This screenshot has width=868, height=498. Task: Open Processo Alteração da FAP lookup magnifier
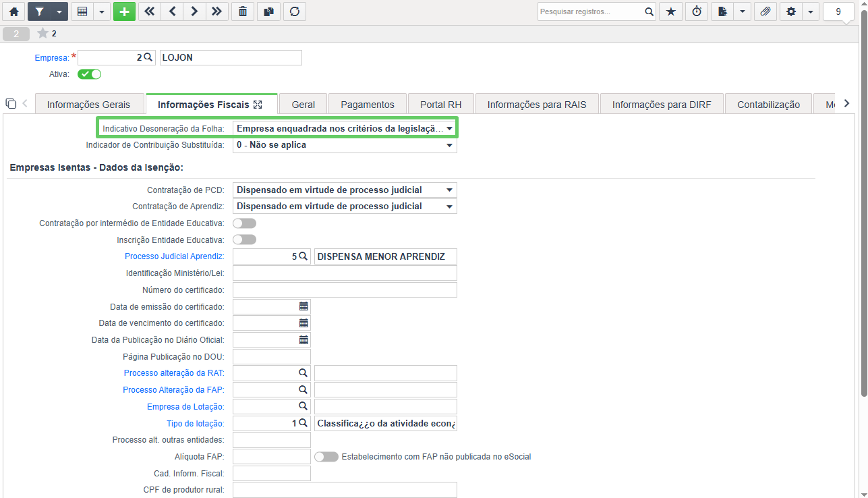[303, 390]
